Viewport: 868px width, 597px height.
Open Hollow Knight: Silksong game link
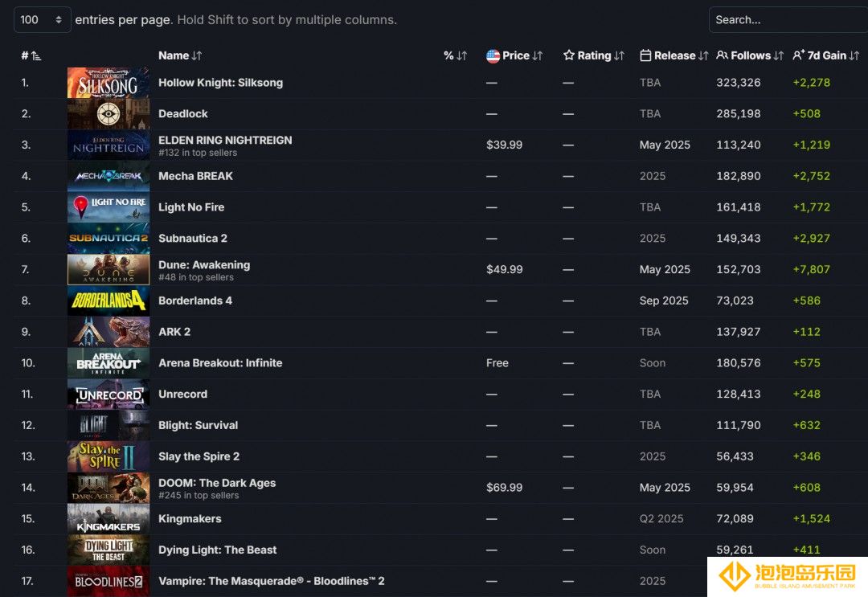click(220, 83)
